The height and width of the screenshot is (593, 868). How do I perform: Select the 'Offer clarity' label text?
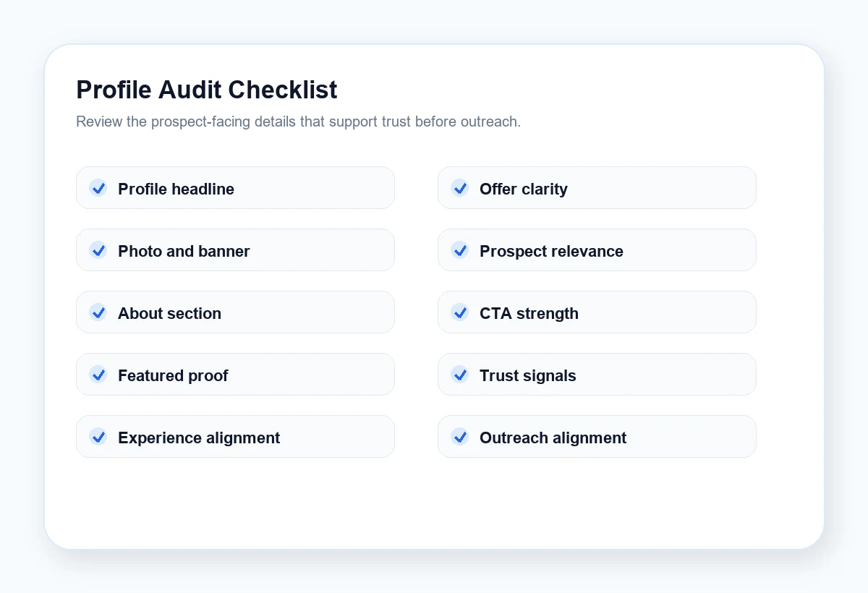tap(524, 189)
